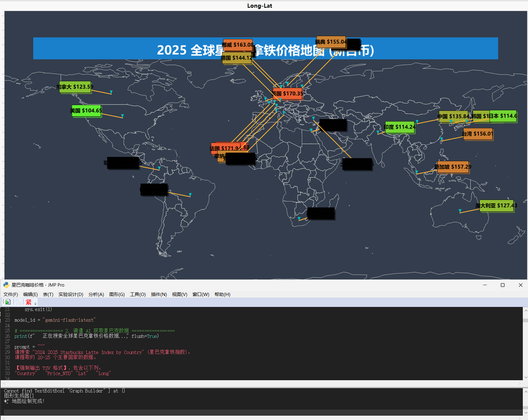Click the "Country" "Price_NTD" column header line
The height and width of the screenshot is (420, 528).
point(63,374)
